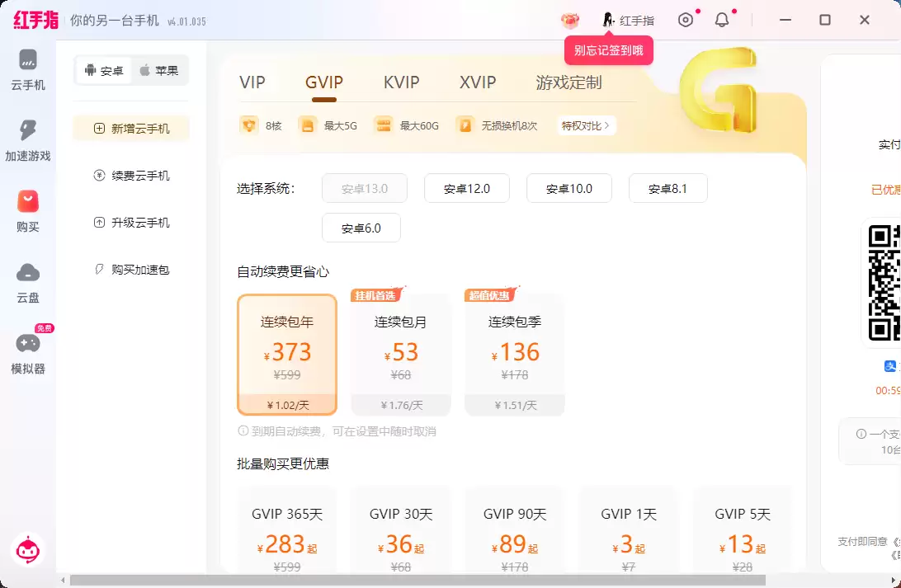Open 续费云手机 in the side menu
The image size is (901, 588).
[x=131, y=175]
